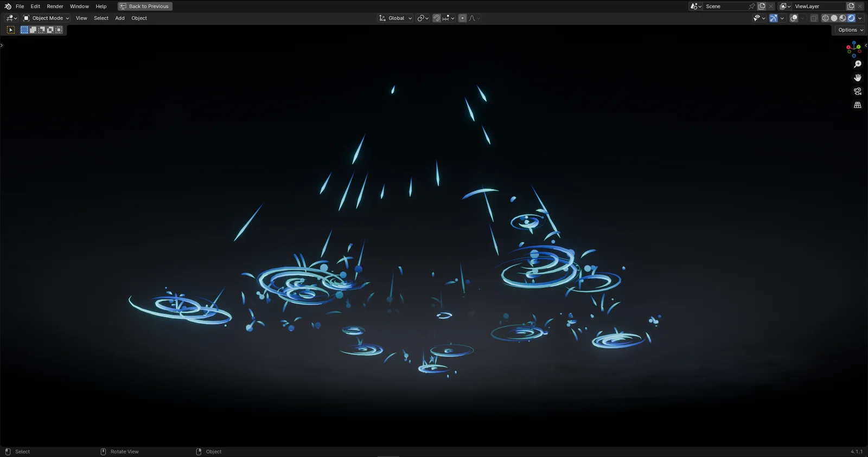868x457 pixels.
Task: Switch to Rendered shading
Action: (x=851, y=18)
